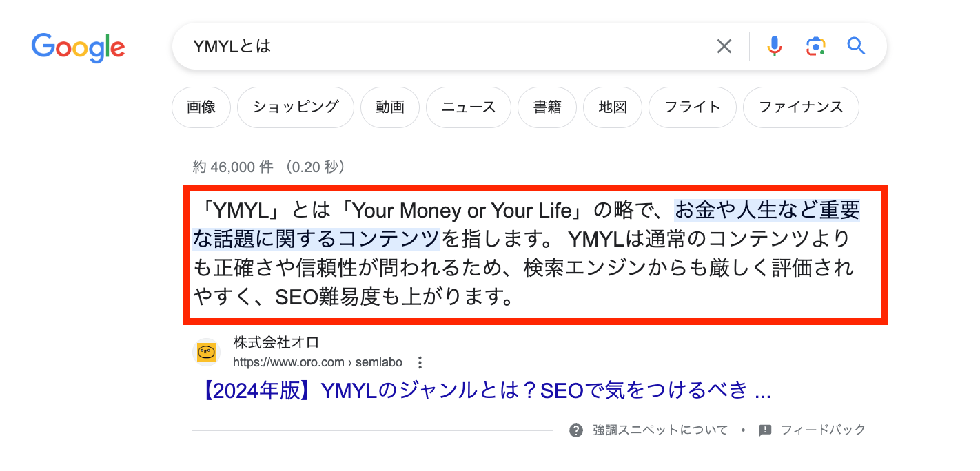980x471 pixels.
Task: Switch to the 画像 filter tab
Action: pyautogui.click(x=201, y=107)
